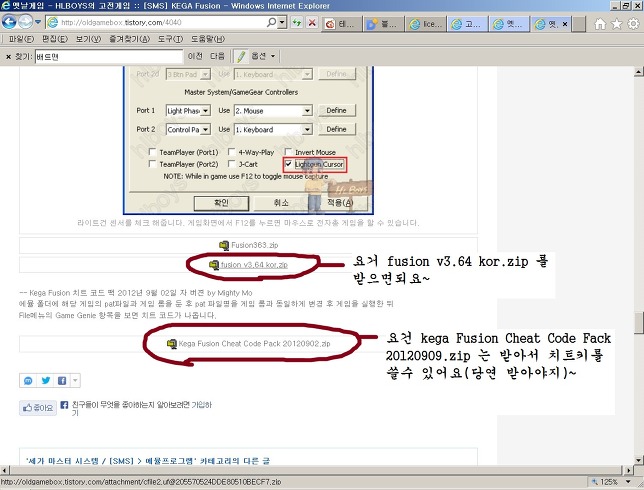Switch to the fifth browser tab
644x490 pixels.
pos(510,24)
